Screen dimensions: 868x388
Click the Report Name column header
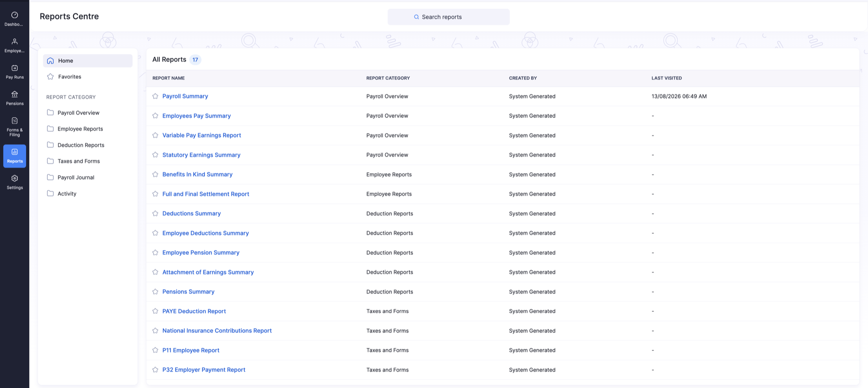point(168,78)
